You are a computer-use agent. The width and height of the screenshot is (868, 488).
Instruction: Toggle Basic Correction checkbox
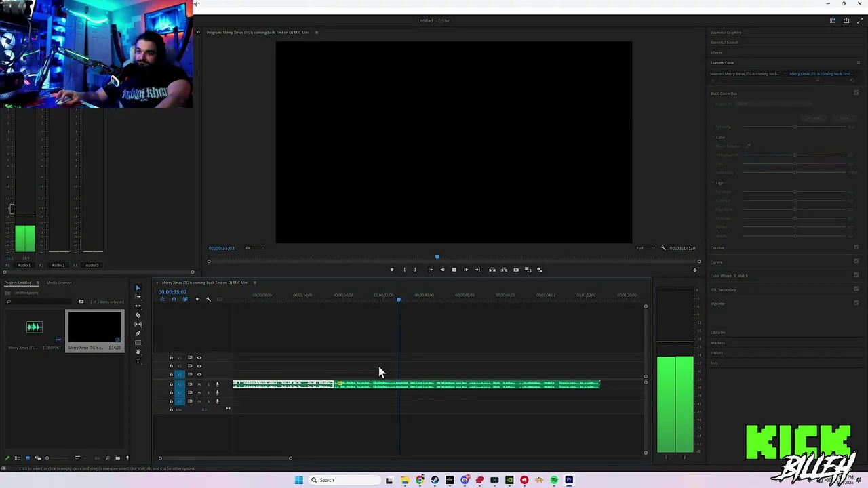[x=856, y=93]
